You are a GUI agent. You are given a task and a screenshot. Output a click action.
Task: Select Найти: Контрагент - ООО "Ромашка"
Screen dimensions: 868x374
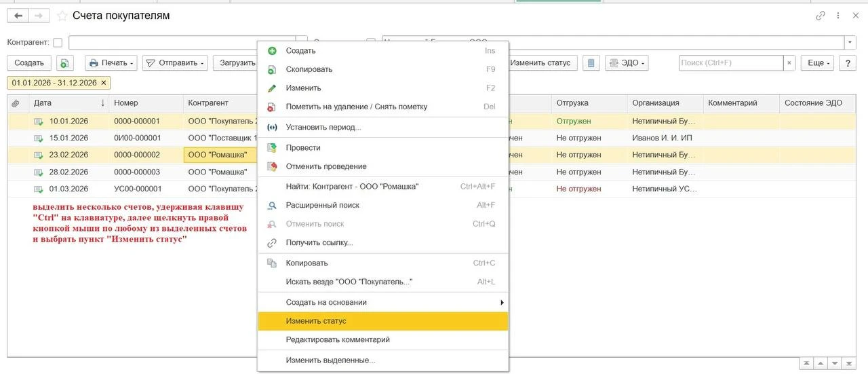click(x=383, y=187)
